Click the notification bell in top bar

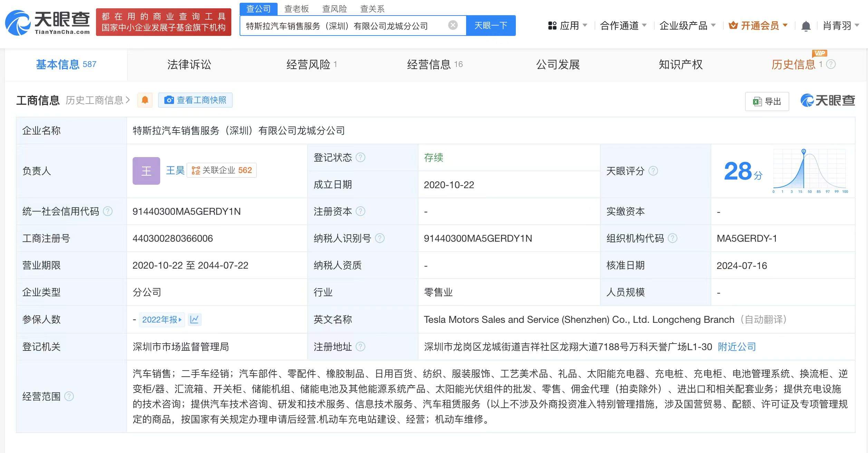[806, 26]
